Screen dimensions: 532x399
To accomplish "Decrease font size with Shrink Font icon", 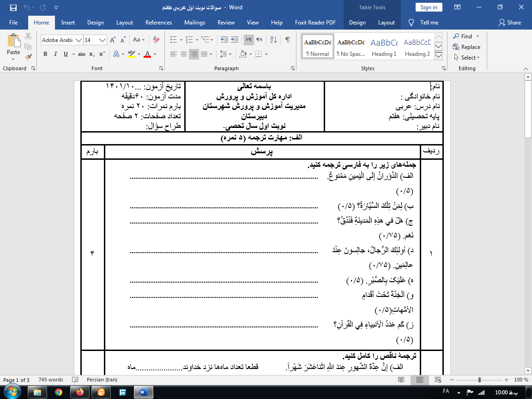I will click(123, 40).
